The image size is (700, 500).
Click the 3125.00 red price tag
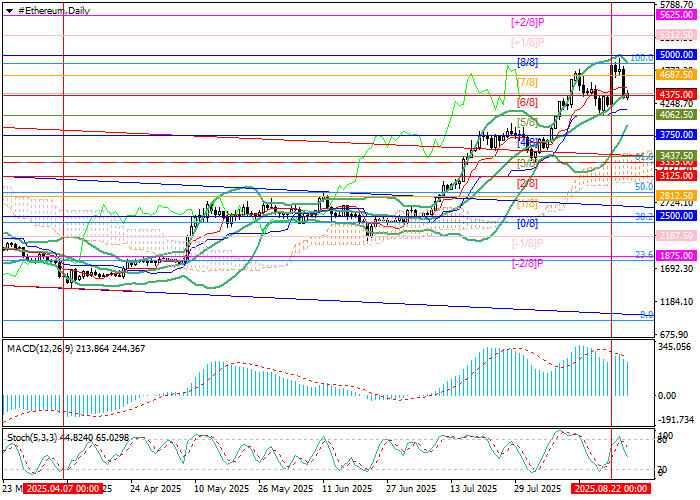click(676, 176)
